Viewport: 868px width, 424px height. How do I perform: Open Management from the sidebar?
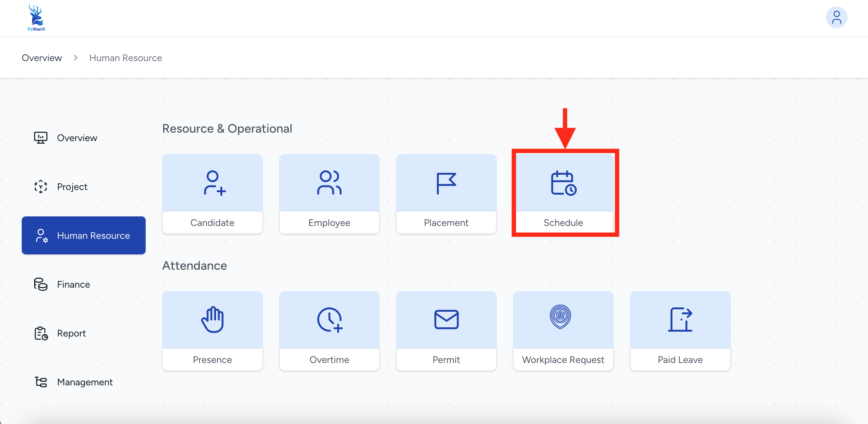pyautogui.click(x=85, y=382)
